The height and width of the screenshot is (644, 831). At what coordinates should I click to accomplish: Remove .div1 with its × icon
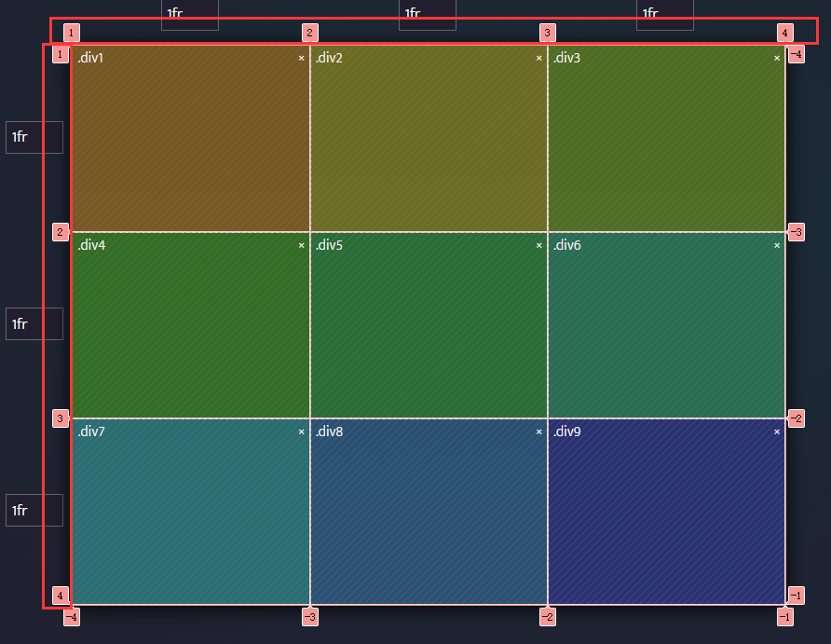(301, 59)
